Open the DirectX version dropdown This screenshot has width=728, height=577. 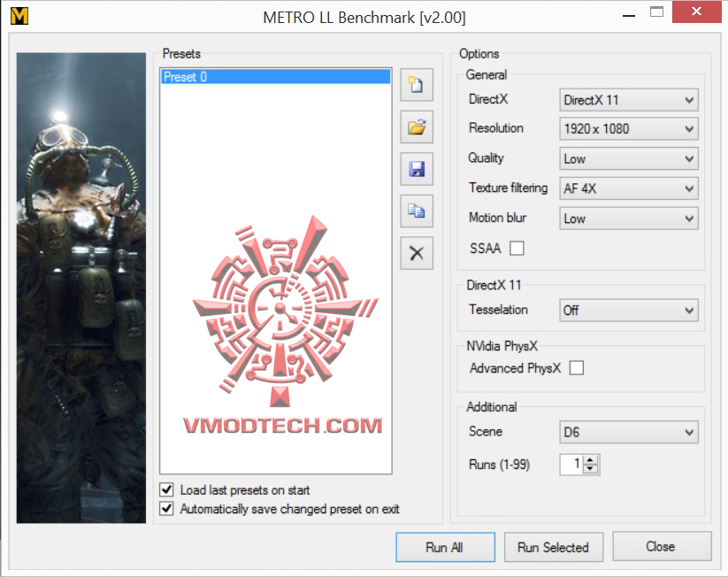629,100
